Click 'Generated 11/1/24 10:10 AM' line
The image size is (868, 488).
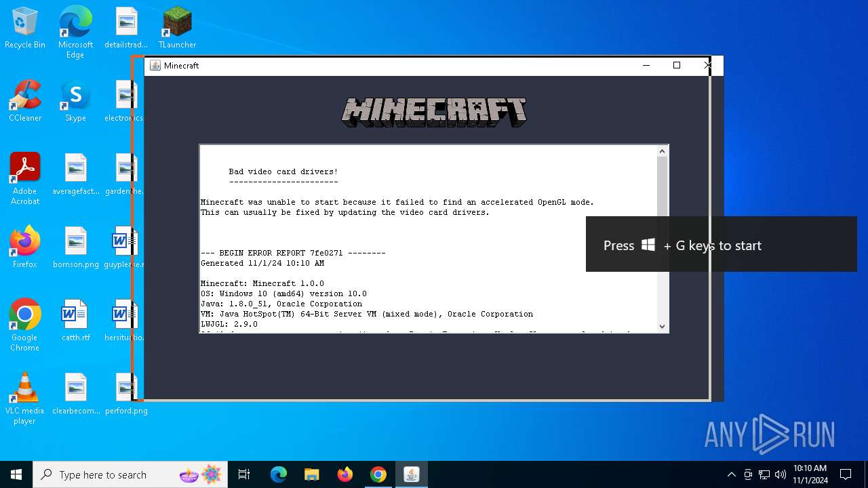[262, 263]
